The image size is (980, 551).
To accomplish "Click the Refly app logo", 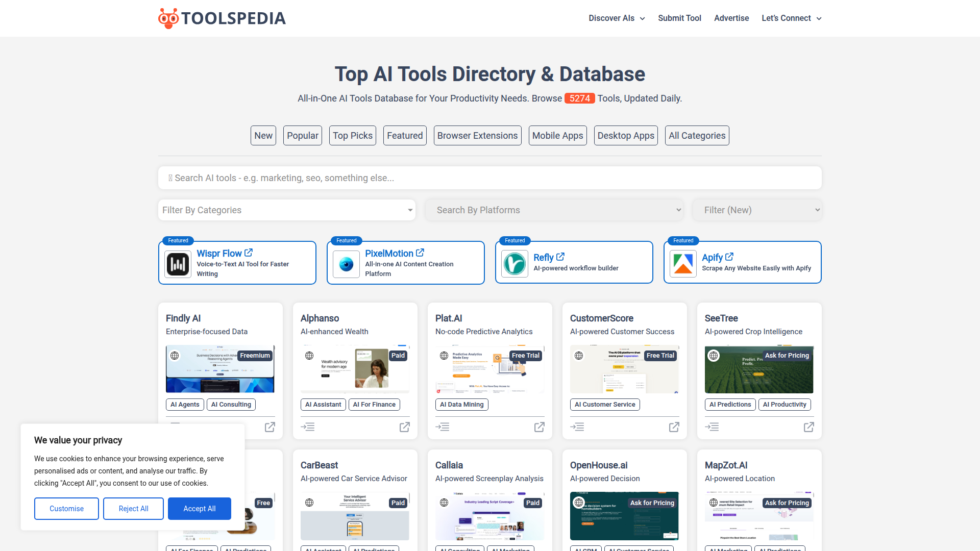I will pos(515,264).
